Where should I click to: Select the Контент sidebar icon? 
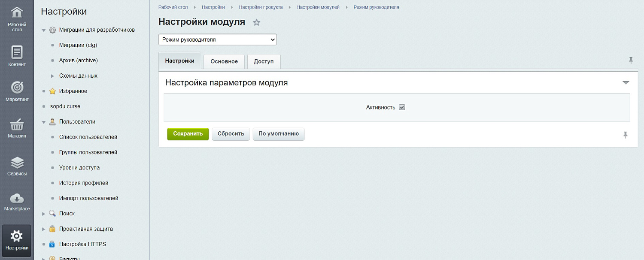click(x=16, y=52)
